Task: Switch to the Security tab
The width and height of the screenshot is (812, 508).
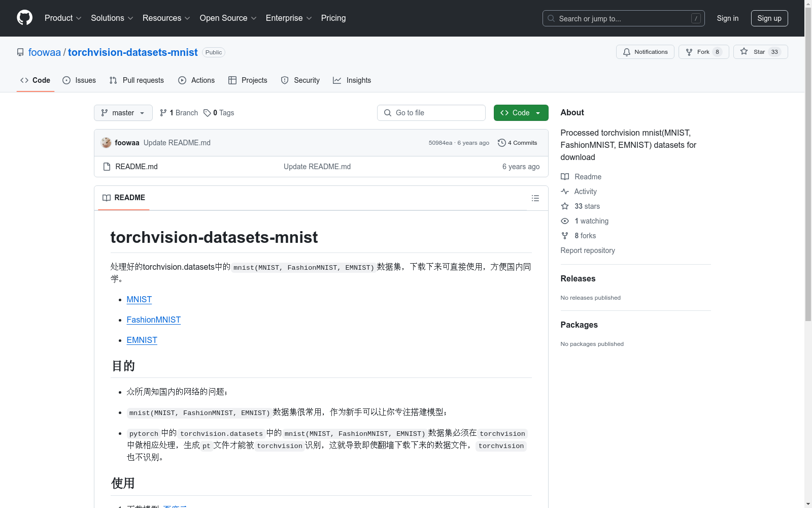Action: click(300, 80)
